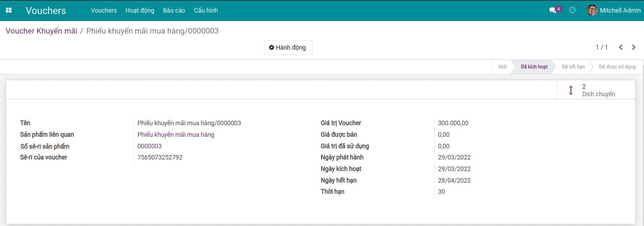The width and height of the screenshot is (644, 226).
Task: Click the Giá trị đã sử dụng value
Action: click(444, 146)
